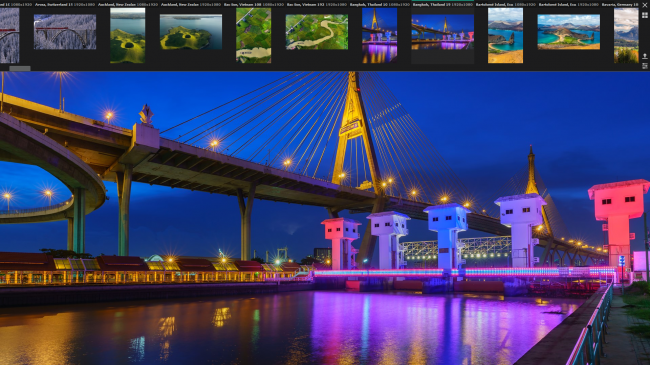650x365 pixels.
Task: Click the Bartolomé Island 1920x1080 title label
Action: (x=569, y=4)
